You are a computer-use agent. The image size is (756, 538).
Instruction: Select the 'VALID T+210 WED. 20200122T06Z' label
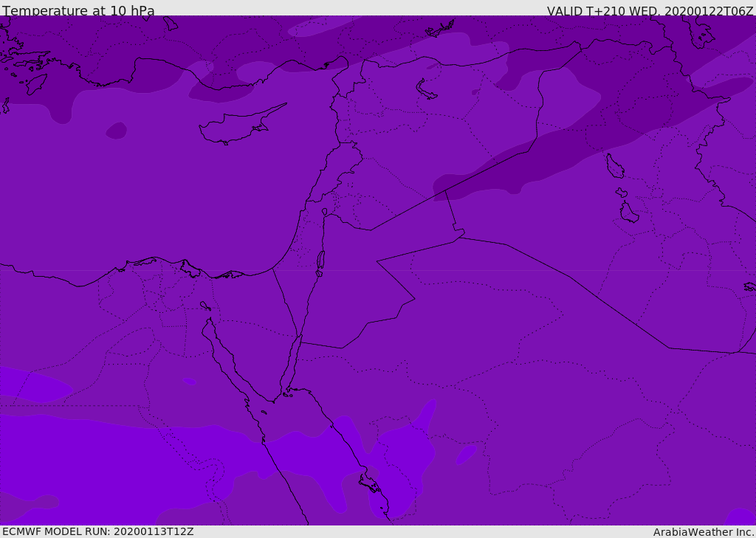650,11
